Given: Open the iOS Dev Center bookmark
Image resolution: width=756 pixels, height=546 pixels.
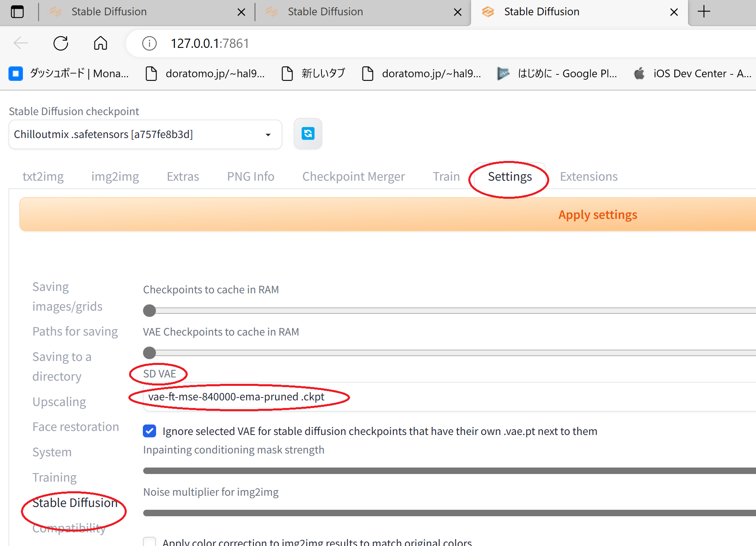Looking at the screenshot, I should point(692,74).
